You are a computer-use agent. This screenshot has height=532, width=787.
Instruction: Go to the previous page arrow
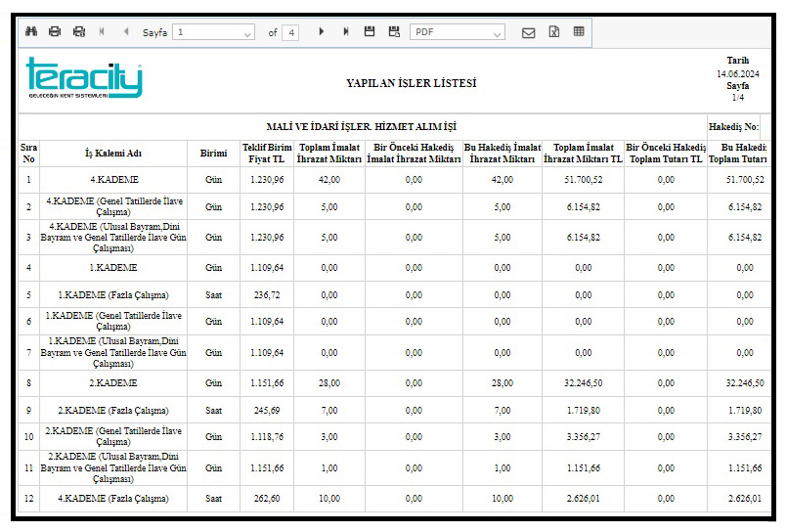pyautogui.click(x=126, y=31)
